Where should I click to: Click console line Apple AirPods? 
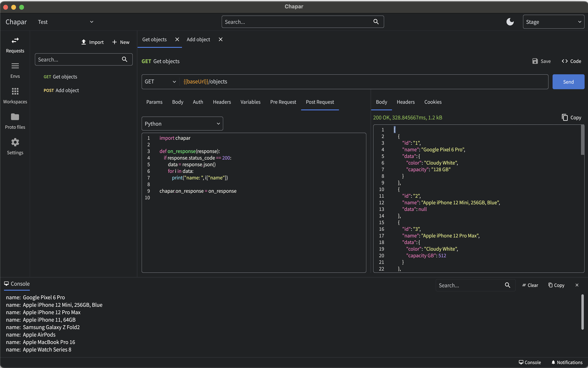click(31, 335)
